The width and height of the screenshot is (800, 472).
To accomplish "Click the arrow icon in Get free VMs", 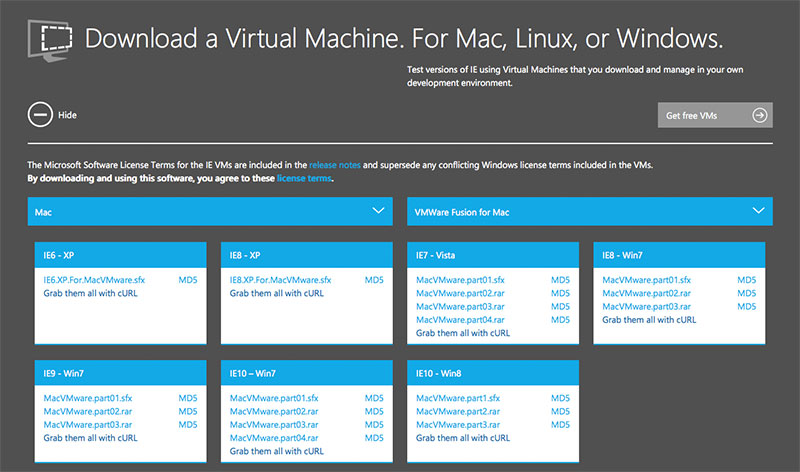I will click(759, 115).
